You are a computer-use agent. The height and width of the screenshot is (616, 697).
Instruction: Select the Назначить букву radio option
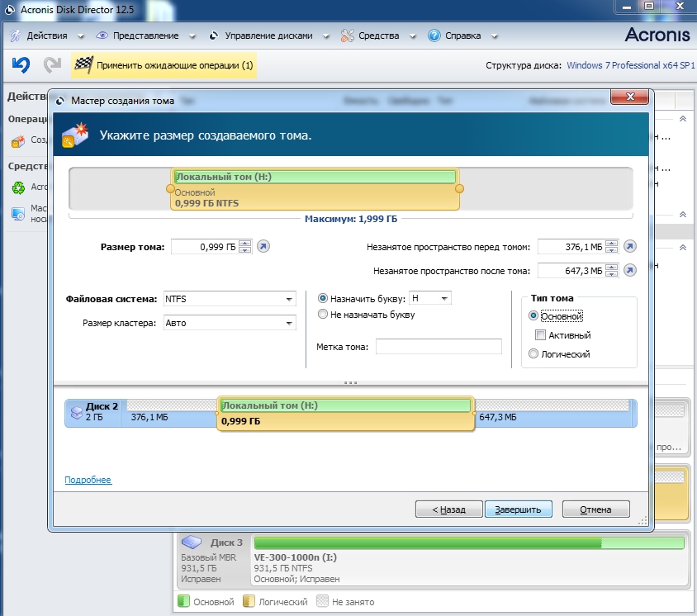coord(323,298)
